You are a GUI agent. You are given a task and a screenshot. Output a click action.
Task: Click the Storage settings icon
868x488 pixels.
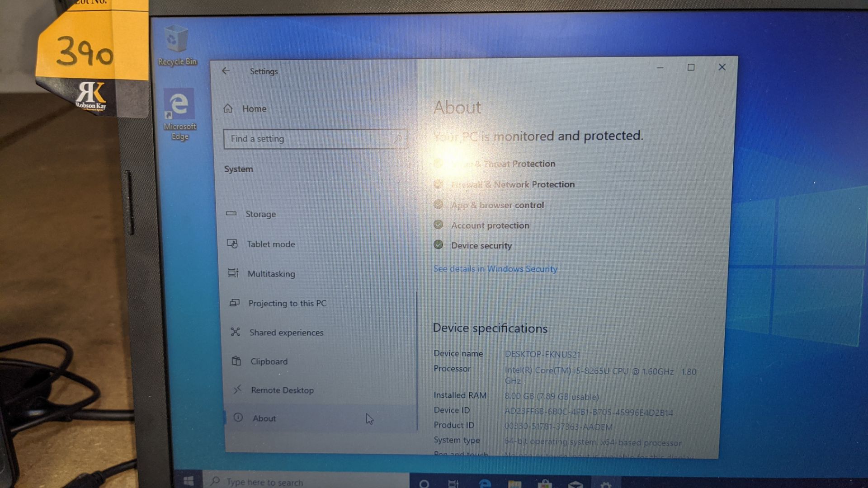tap(232, 214)
